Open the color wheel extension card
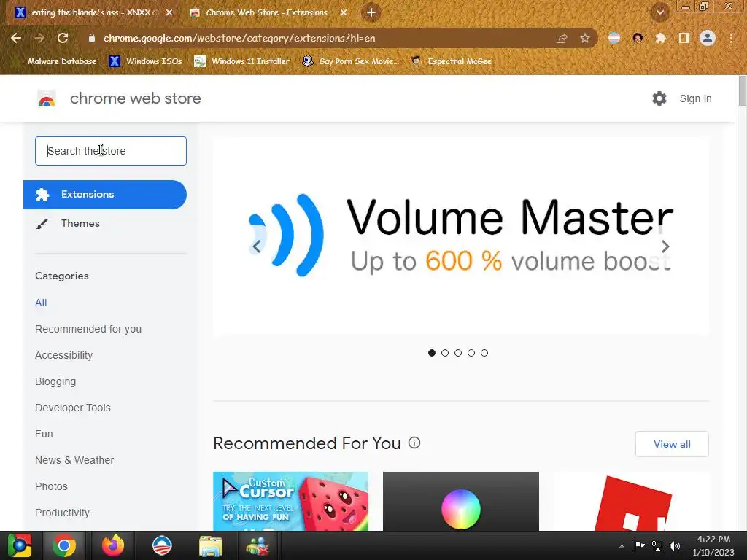Image resolution: width=747 pixels, height=560 pixels. point(461,501)
